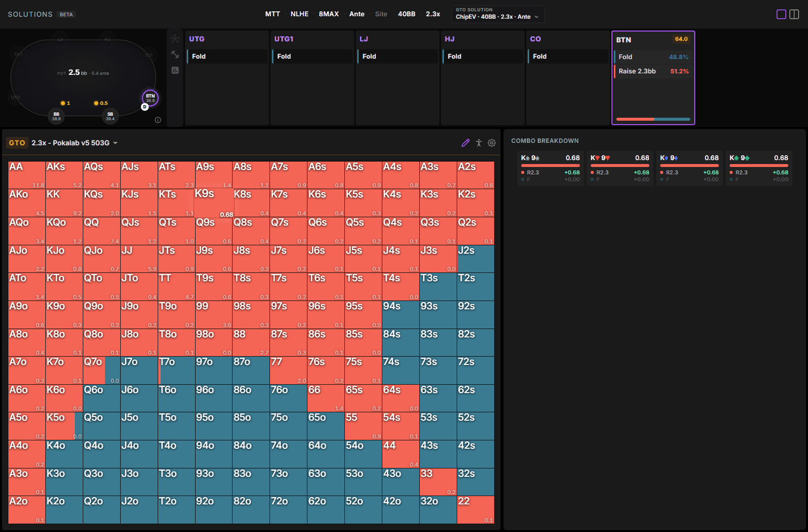Screen dimensions: 808x532
Task: Click the 2.3x open size selector
Action: (x=433, y=14)
